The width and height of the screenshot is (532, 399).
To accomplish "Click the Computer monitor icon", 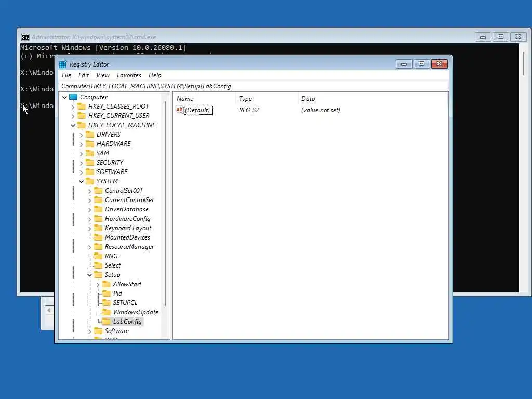I will pyautogui.click(x=73, y=97).
